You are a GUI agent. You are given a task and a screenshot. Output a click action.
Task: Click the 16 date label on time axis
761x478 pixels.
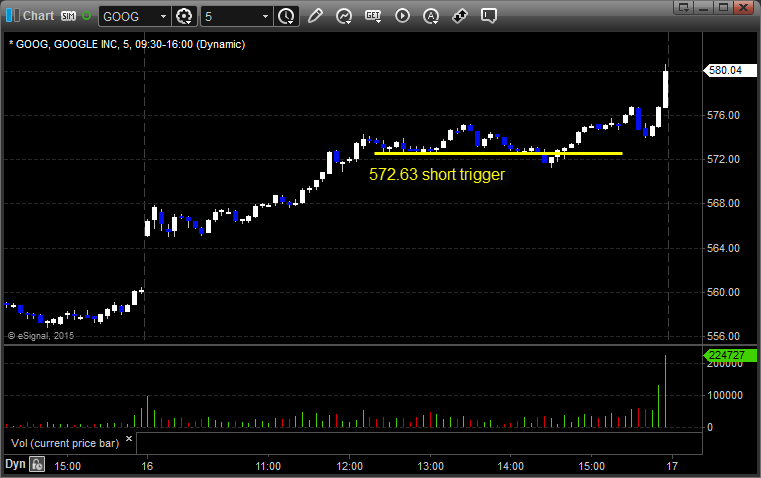pyautogui.click(x=147, y=466)
